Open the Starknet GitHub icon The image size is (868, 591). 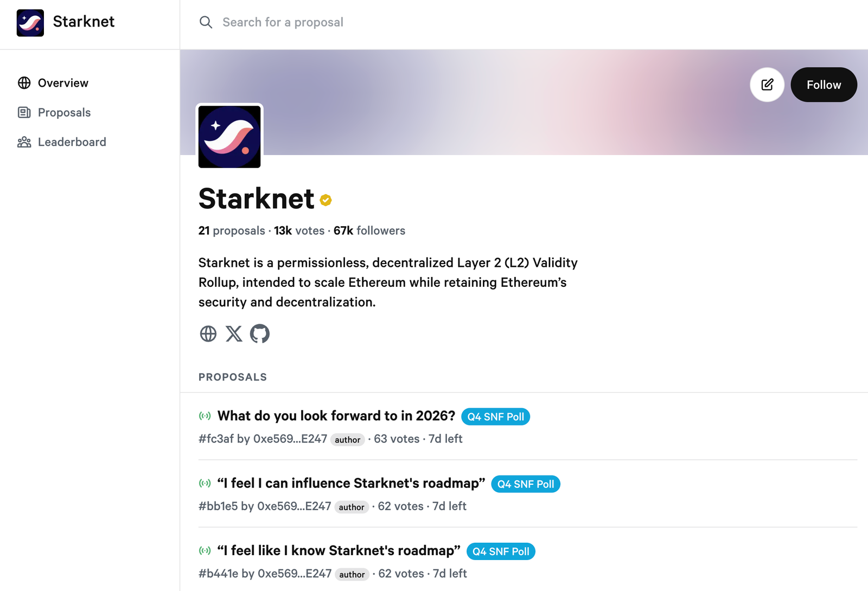tap(260, 333)
